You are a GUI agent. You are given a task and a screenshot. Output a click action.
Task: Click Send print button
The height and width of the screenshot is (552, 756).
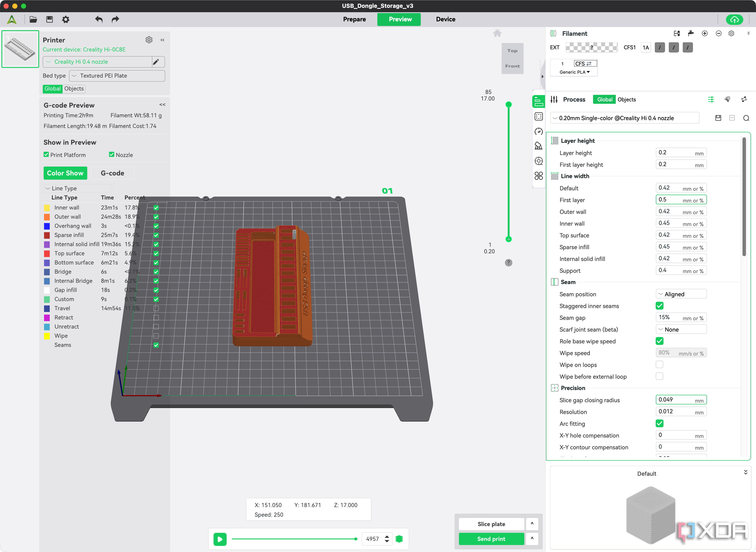click(x=491, y=539)
